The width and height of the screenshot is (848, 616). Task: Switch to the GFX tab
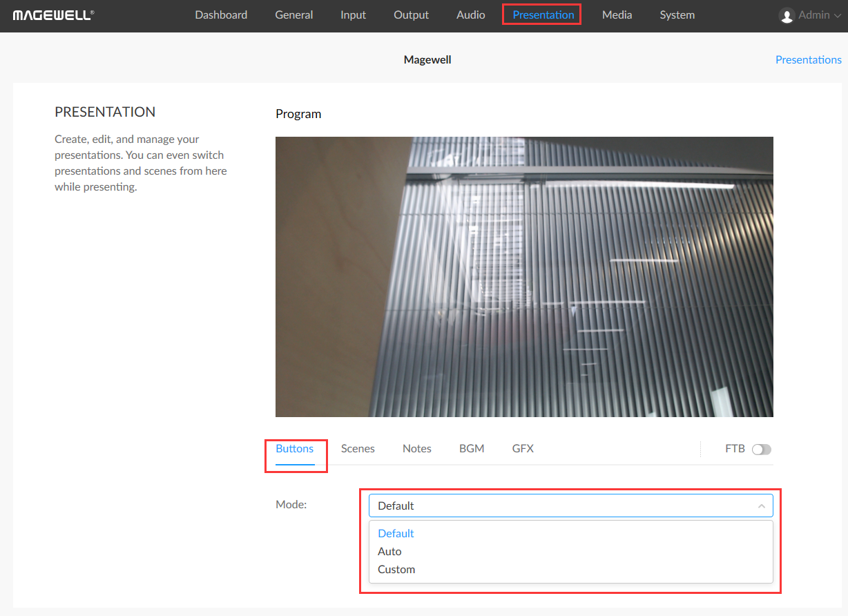click(x=523, y=448)
